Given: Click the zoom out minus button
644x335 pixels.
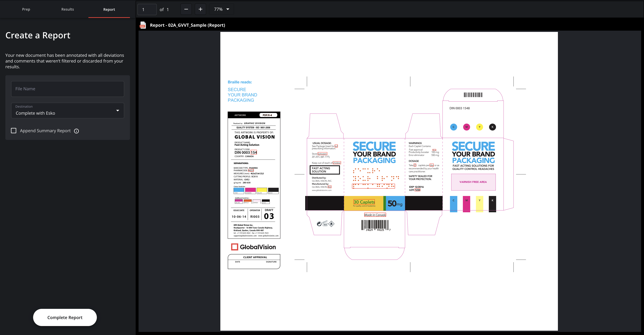Looking at the screenshot, I should [186, 9].
